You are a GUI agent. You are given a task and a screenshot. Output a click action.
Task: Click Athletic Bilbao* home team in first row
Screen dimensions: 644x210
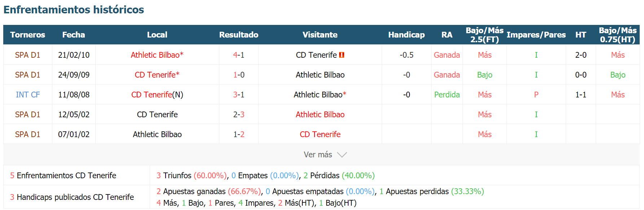point(157,55)
